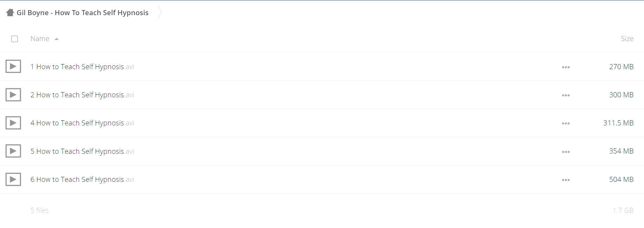
Task: Open 1 How to Teach Self Hypnosis.avi
Action: click(x=82, y=67)
